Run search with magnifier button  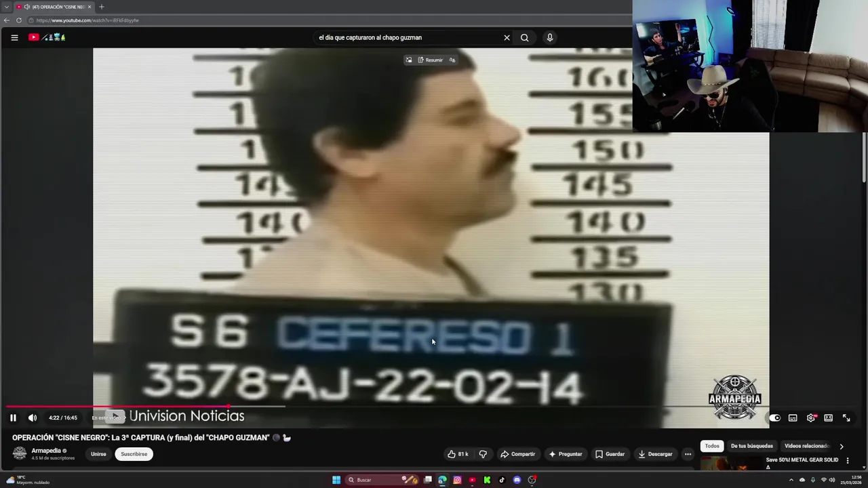(x=524, y=37)
